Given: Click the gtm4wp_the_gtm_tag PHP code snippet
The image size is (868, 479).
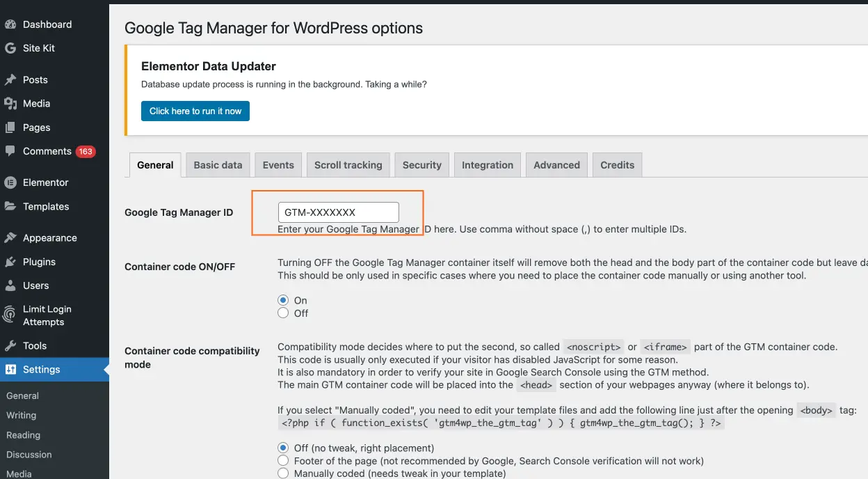Looking at the screenshot, I should (x=501, y=423).
